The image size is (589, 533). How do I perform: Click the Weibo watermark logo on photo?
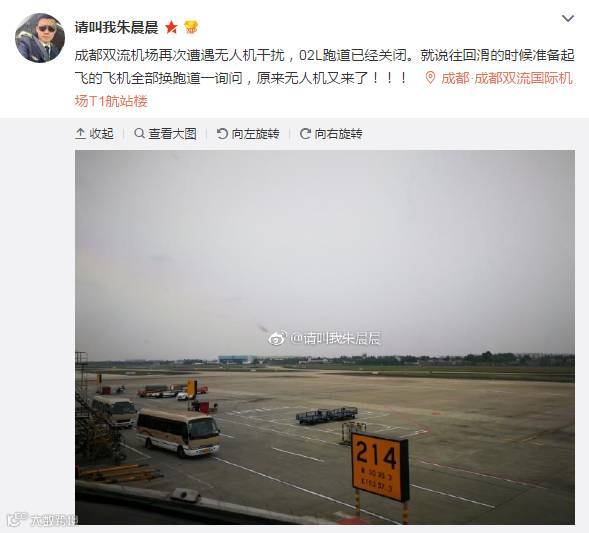(278, 338)
